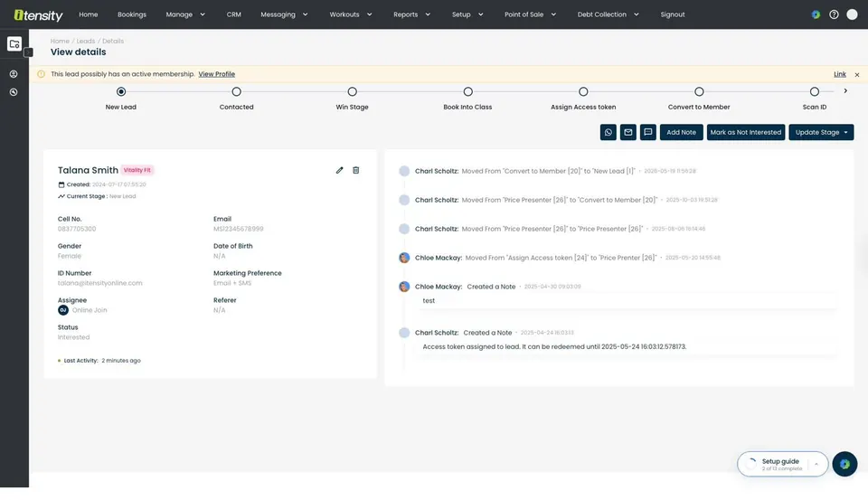
Task: Click Last Activity 2 minutes ago
Action: (99, 361)
